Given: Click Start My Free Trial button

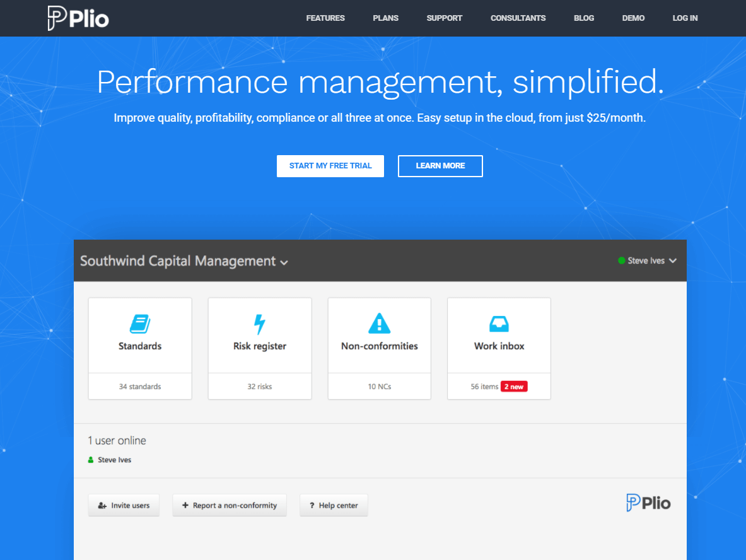Looking at the screenshot, I should pyautogui.click(x=330, y=166).
